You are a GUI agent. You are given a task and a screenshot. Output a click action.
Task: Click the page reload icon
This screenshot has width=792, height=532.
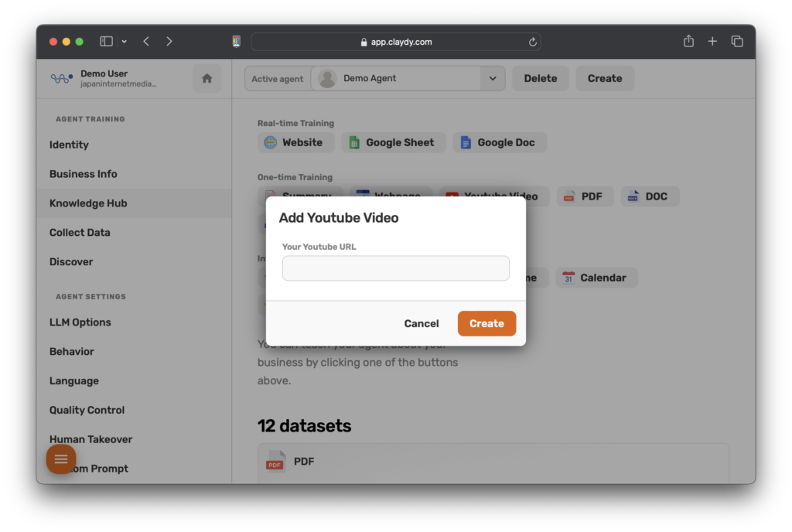(532, 43)
